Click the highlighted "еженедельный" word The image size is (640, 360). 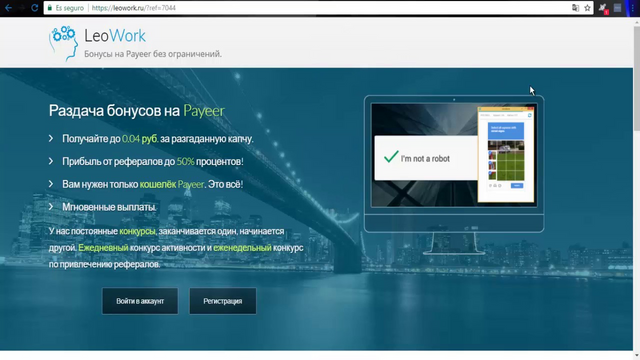242,248
